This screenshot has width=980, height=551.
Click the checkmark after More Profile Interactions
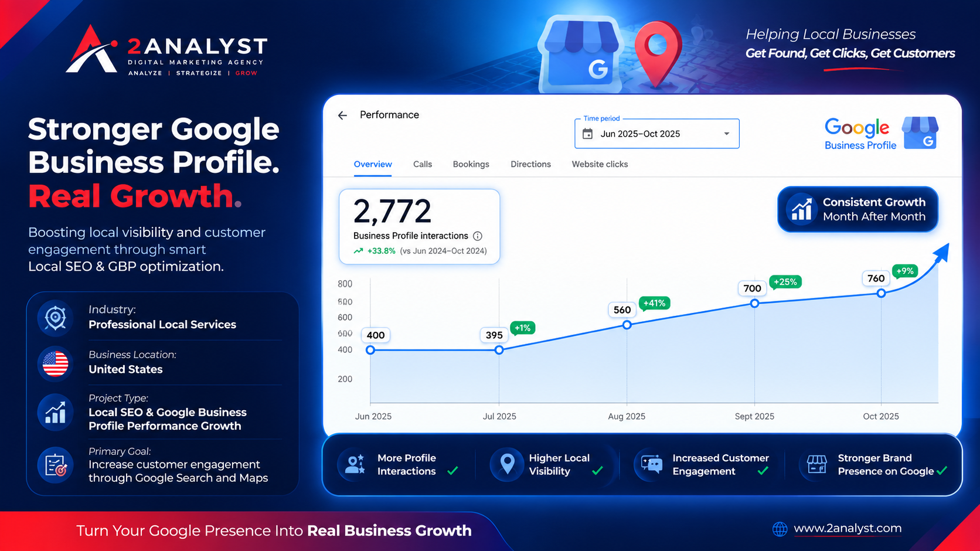click(x=453, y=471)
